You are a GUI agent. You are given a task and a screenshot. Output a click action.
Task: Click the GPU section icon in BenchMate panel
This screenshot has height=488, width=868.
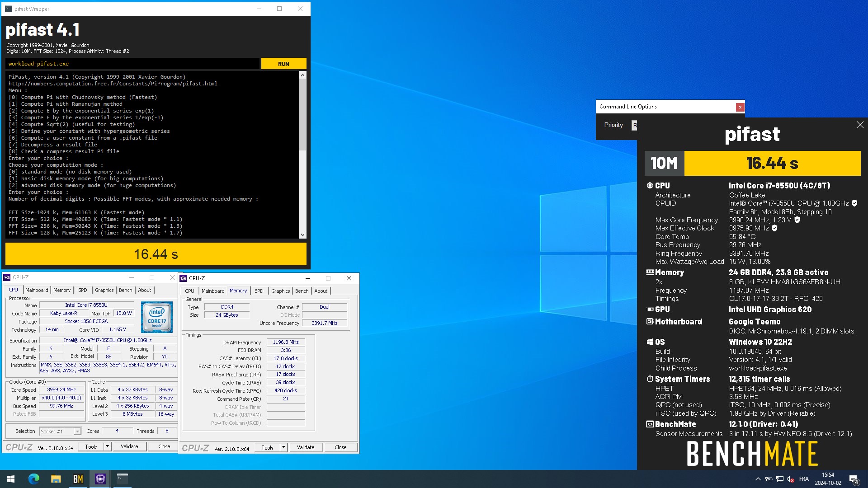click(x=650, y=310)
